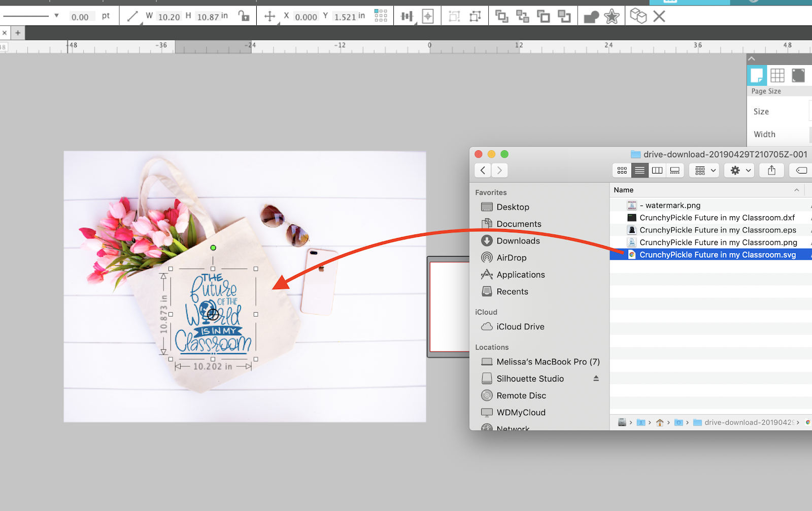Viewport: 812px width, 511px height.
Task: Click Send to Back icon
Action: [x=564, y=16]
